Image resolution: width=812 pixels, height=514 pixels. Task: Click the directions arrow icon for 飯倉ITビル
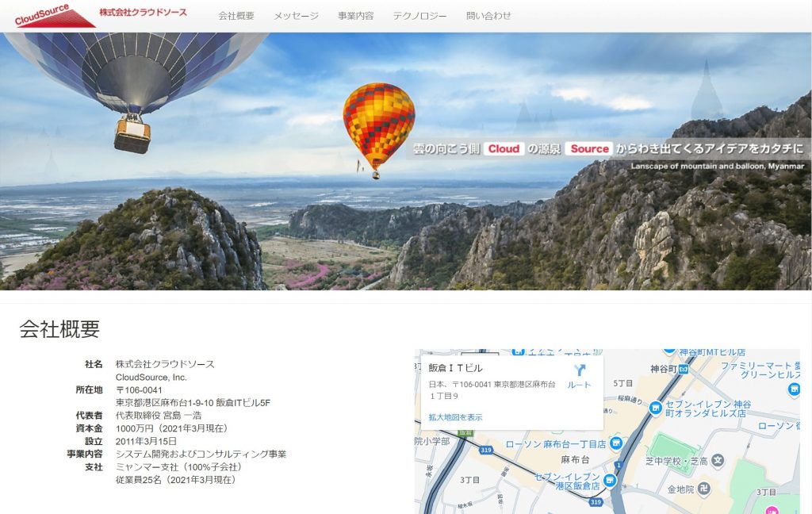[x=580, y=366]
